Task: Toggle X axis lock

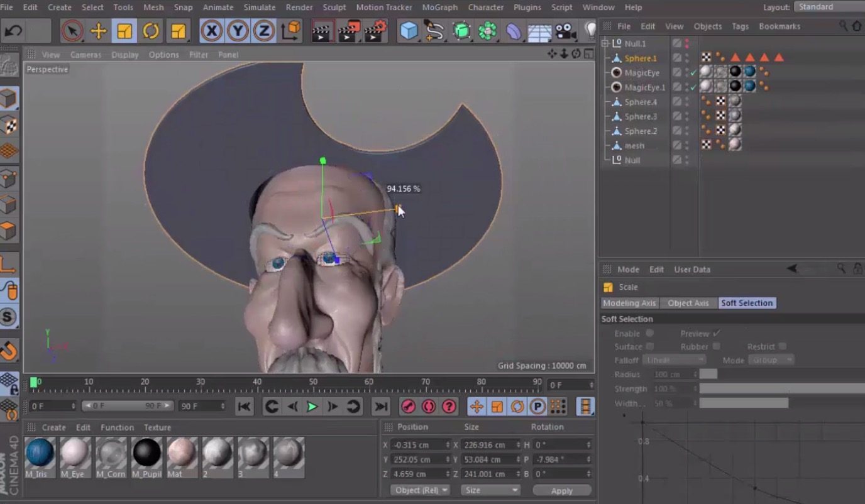Action: click(211, 31)
